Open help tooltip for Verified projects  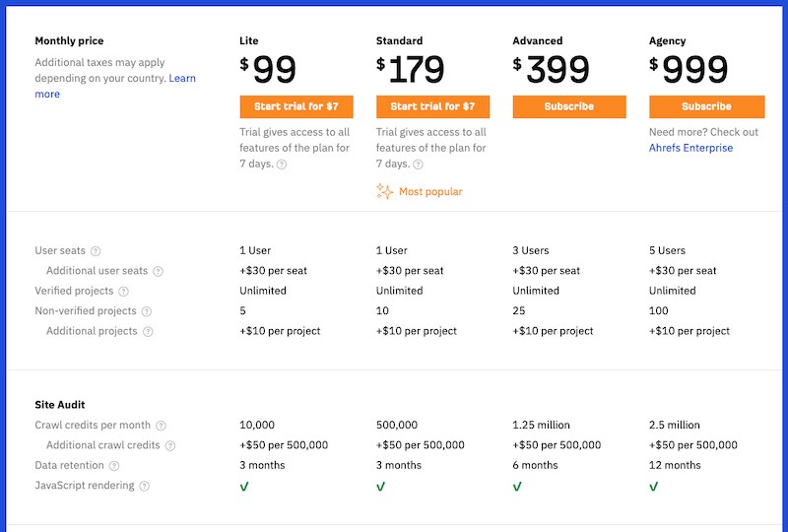pyautogui.click(x=124, y=292)
